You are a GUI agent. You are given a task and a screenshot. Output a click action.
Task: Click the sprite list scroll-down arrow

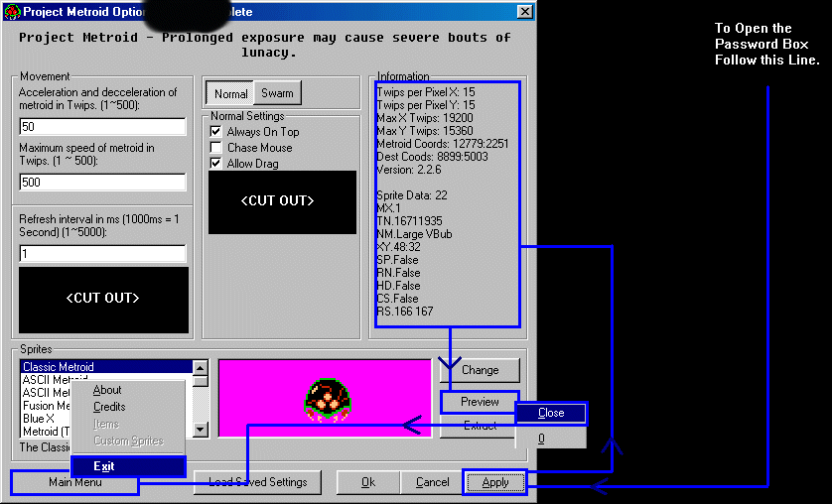[200, 430]
